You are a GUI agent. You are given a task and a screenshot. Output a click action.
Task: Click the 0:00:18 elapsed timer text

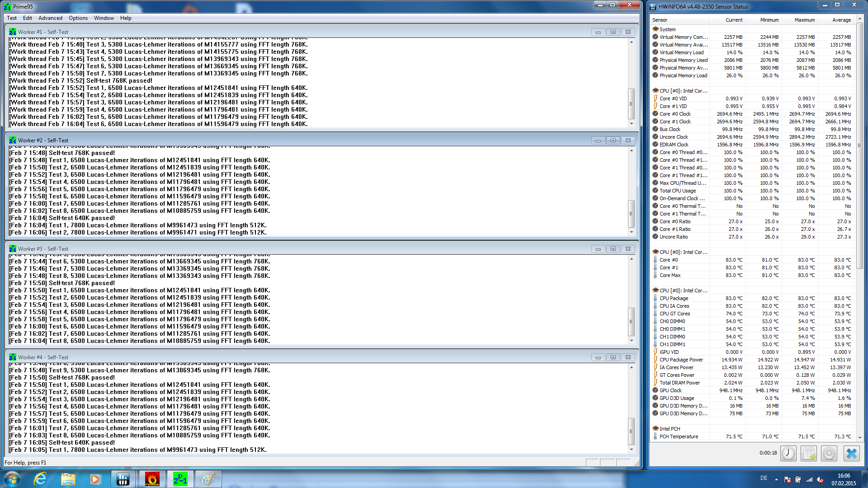pyautogui.click(x=768, y=453)
